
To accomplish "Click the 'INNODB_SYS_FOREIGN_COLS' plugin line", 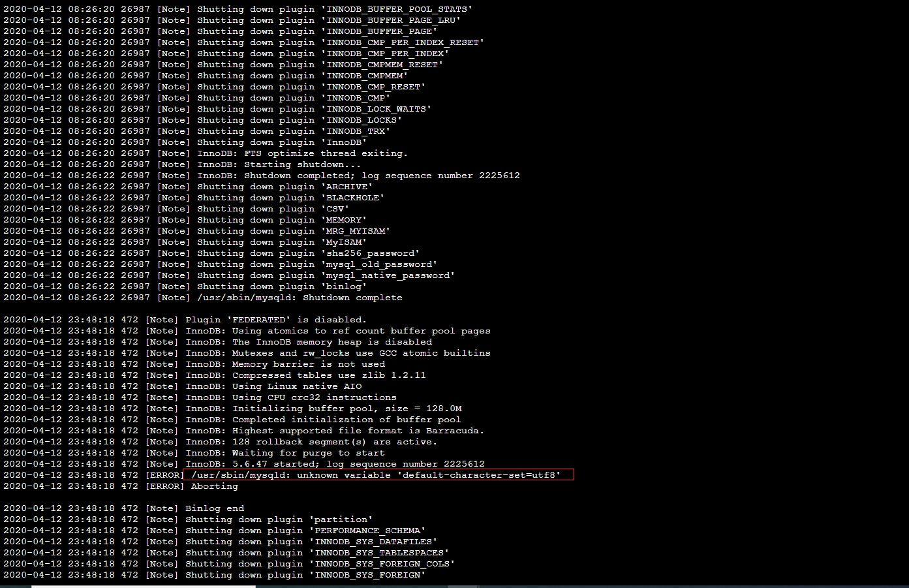I will click(x=229, y=564).
